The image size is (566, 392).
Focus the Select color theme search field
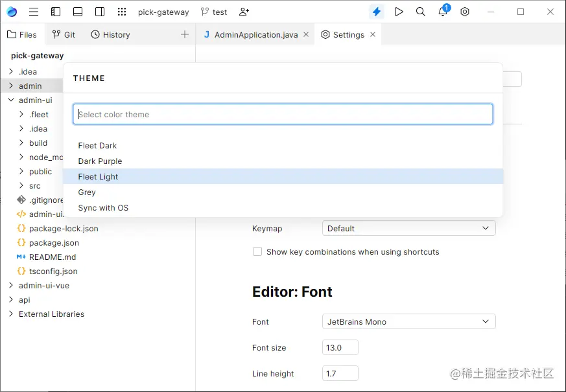(283, 114)
